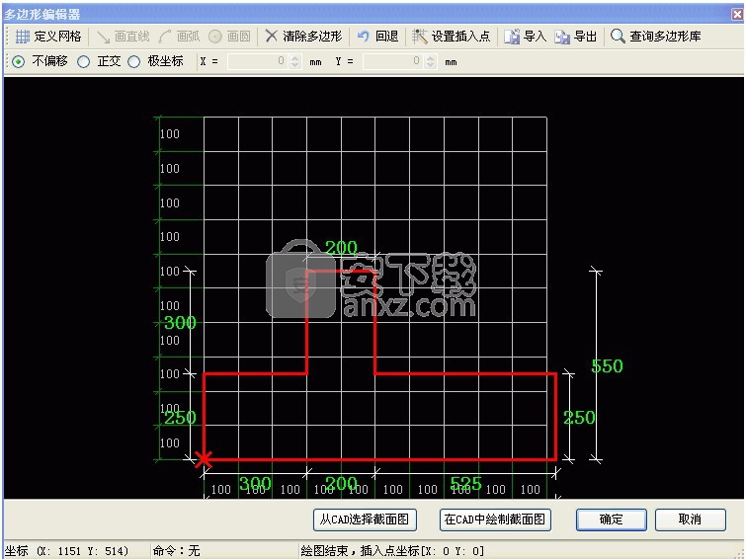The height and width of the screenshot is (560, 746).
Task: Click the Undo (回退) arrow icon
Action: click(363, 37)
